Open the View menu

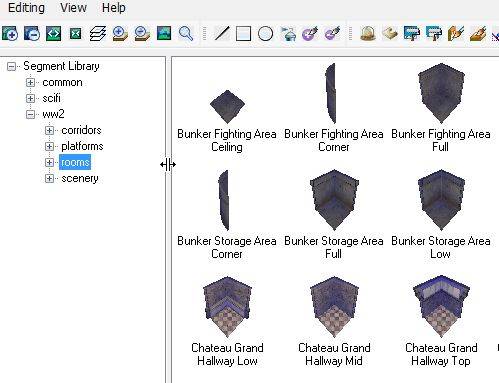(73, 7)
